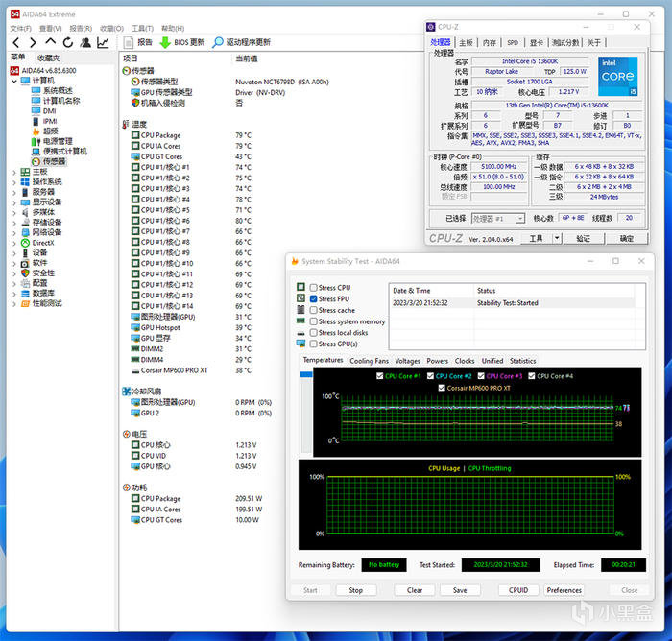Click the refresh icon in AIDA64 toolbar
This screenshot has width=672, height=641.
click(x=67, y=42)
